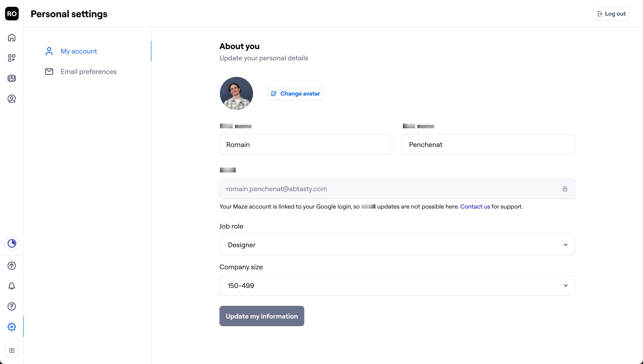
Task: Open the paid panel user-dollar icon
Action: click(x=12, y=99)
